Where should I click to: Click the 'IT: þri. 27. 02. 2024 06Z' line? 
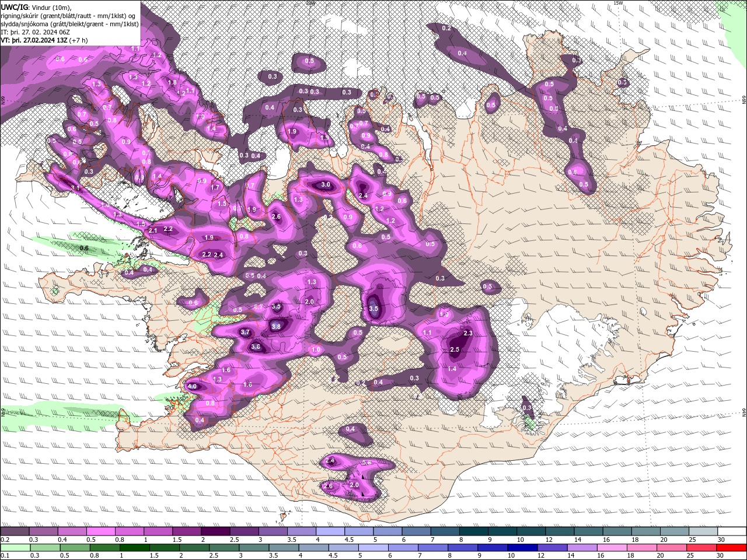(x=35, y=32)
